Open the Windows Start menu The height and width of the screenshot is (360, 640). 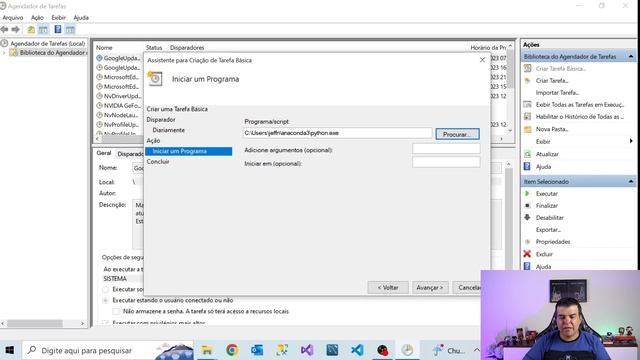pyautogui.click(x=10, y=350)
